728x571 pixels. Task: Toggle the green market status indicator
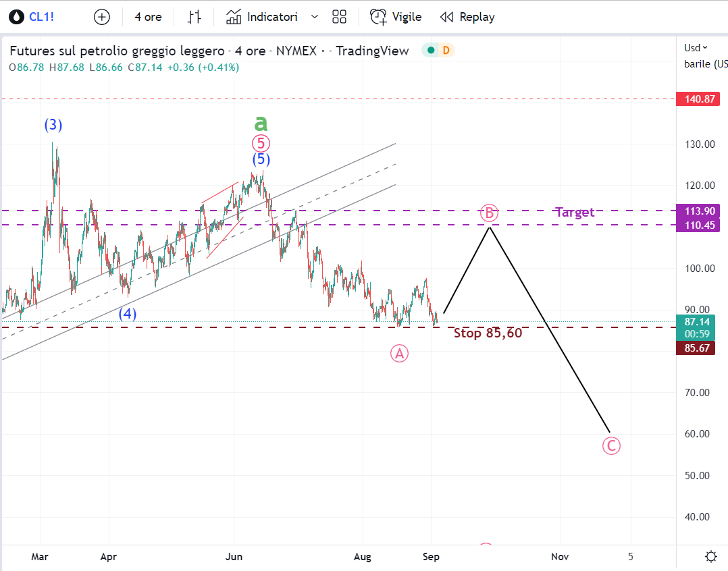430,50
